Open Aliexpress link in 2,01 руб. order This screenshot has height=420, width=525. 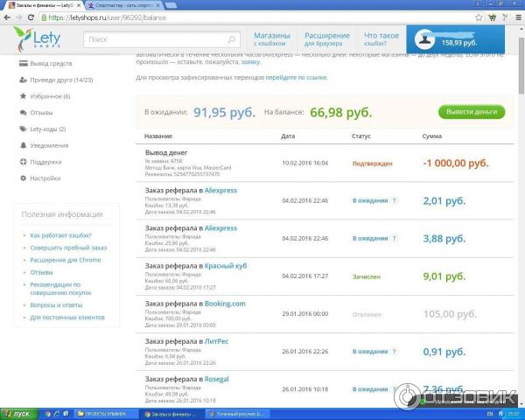(x=220, y=190)
